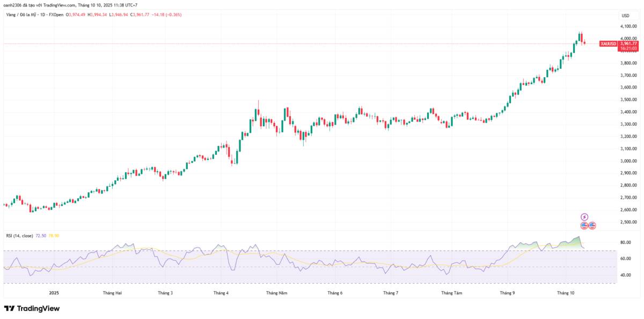This screenshot has height=319, width=644.
Task: Click the 2025 year marker on time axis
Action: 54,293
